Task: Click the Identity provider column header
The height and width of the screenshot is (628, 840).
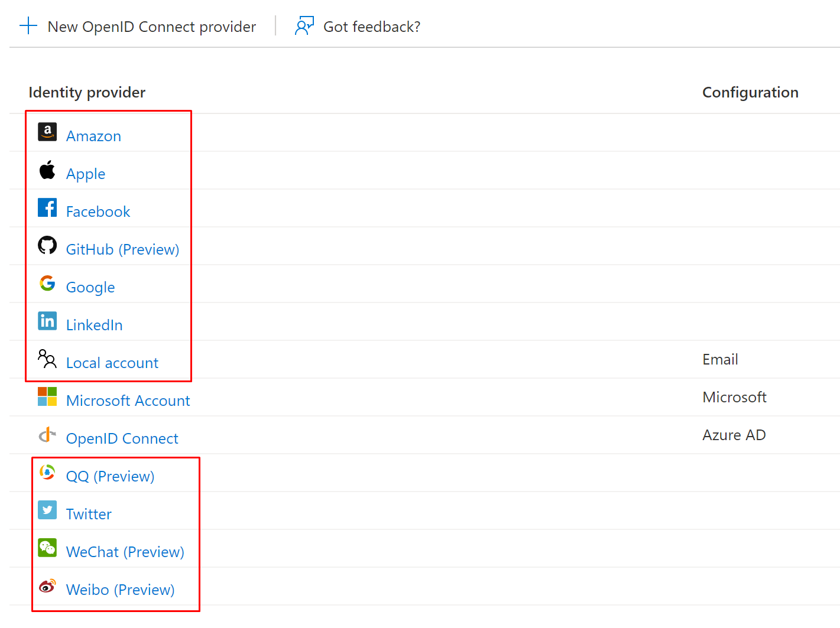Action: [87, 93]
